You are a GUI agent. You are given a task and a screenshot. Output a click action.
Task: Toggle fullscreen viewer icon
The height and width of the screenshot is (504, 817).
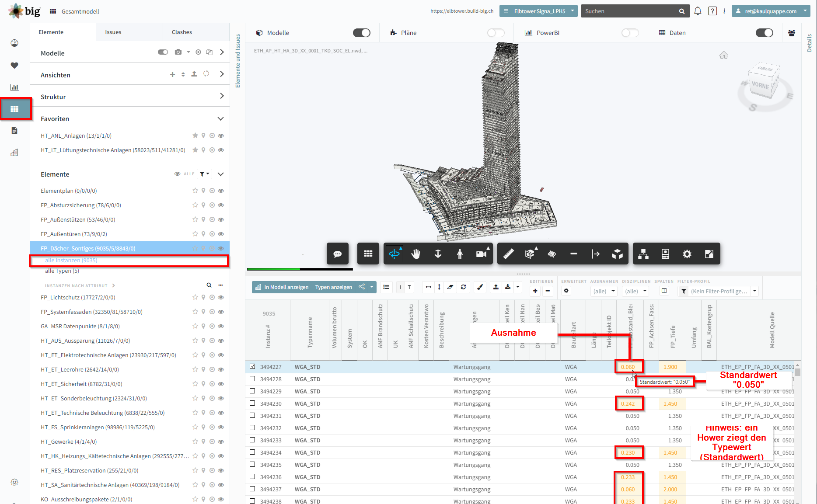click(709, 254)
